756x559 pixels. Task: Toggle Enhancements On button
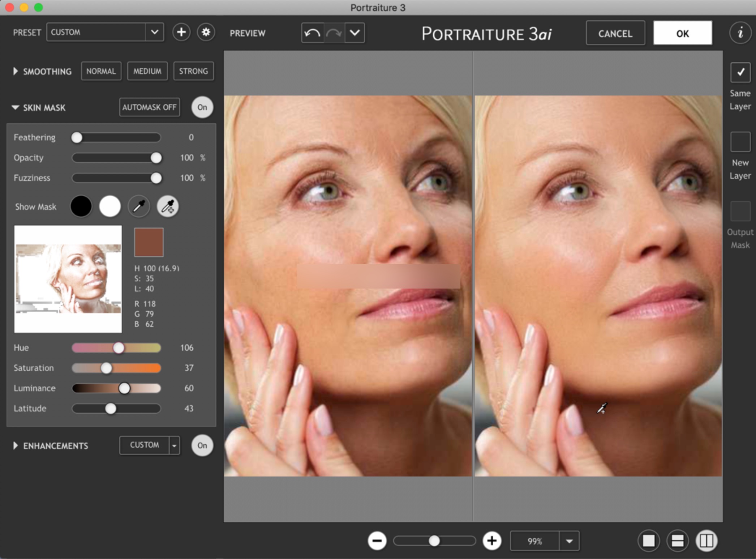click(202, 445)
